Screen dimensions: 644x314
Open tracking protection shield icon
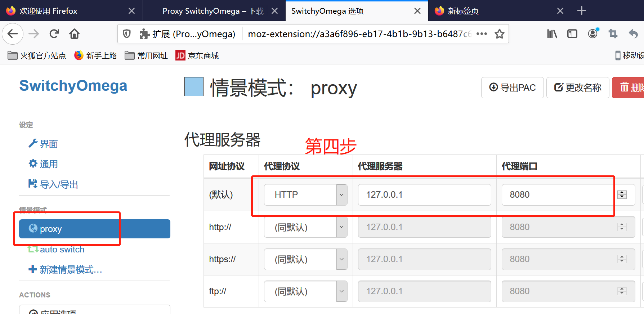tap(127, 34)
